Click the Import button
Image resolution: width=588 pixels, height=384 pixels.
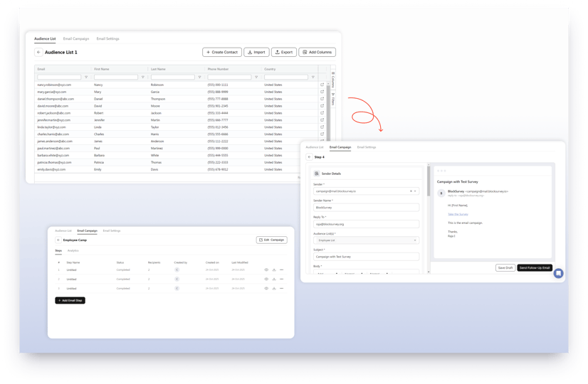[256, 52]
